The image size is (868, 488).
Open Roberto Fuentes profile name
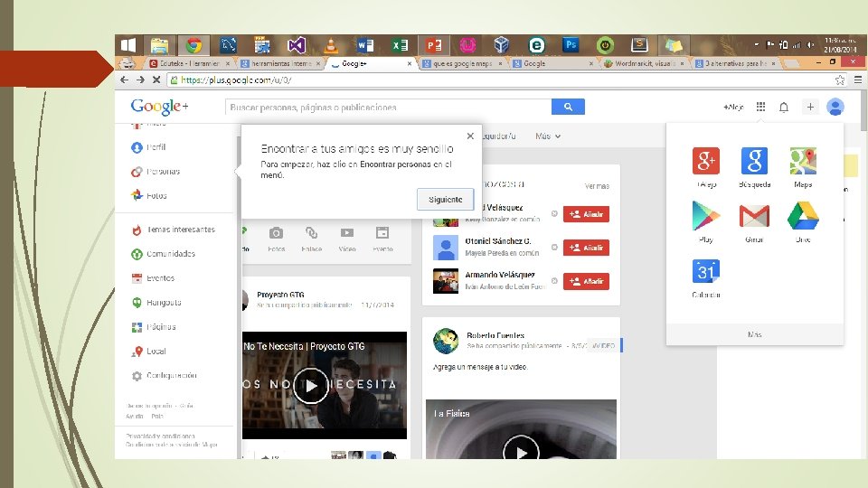tap(495, 335)
